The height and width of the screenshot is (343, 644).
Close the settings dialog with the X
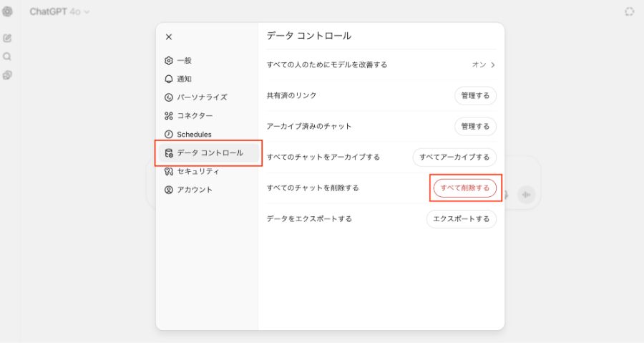(x=169, y=37)
